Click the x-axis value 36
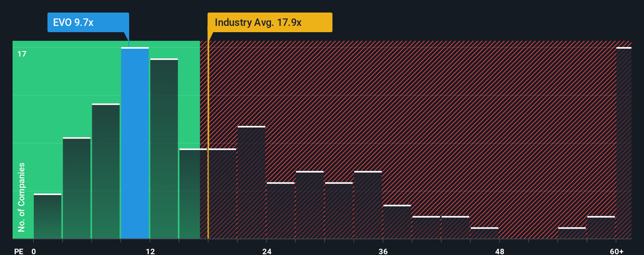The image size is (644, 255). point(383,251)
